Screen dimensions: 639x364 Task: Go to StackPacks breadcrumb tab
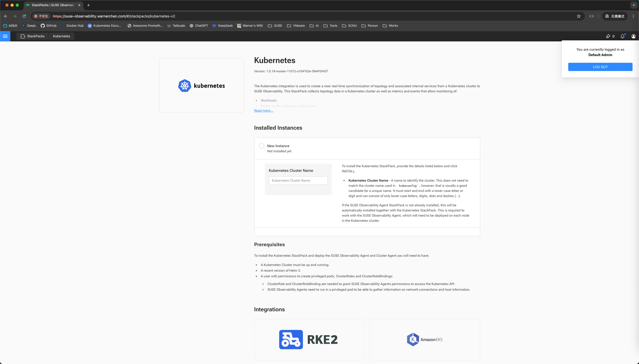click(32, 36)
